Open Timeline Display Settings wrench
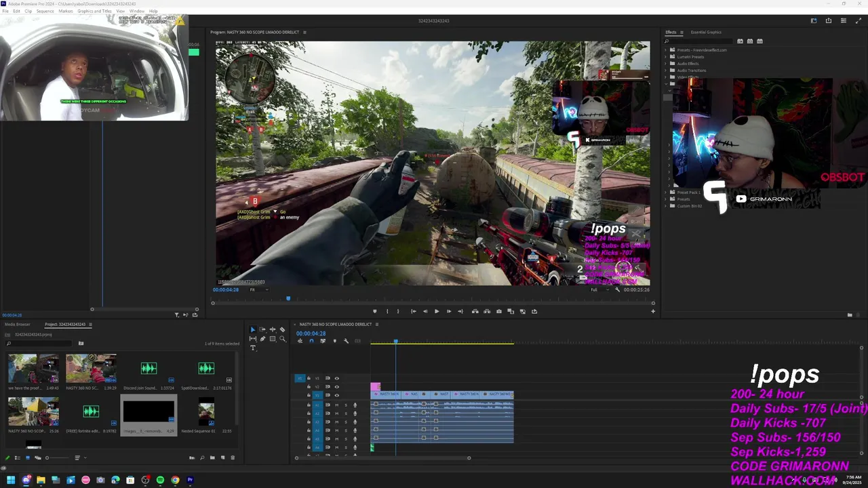The image size is (868, 488). [x=346, y=341]
